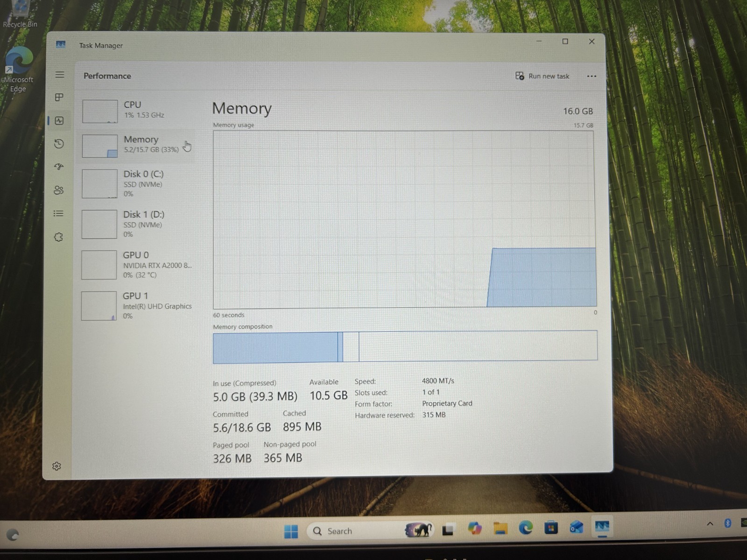Open the Startup apps page icon
Image resolution: width=747 pixels, height=560 pixels.
pos(59,167)
